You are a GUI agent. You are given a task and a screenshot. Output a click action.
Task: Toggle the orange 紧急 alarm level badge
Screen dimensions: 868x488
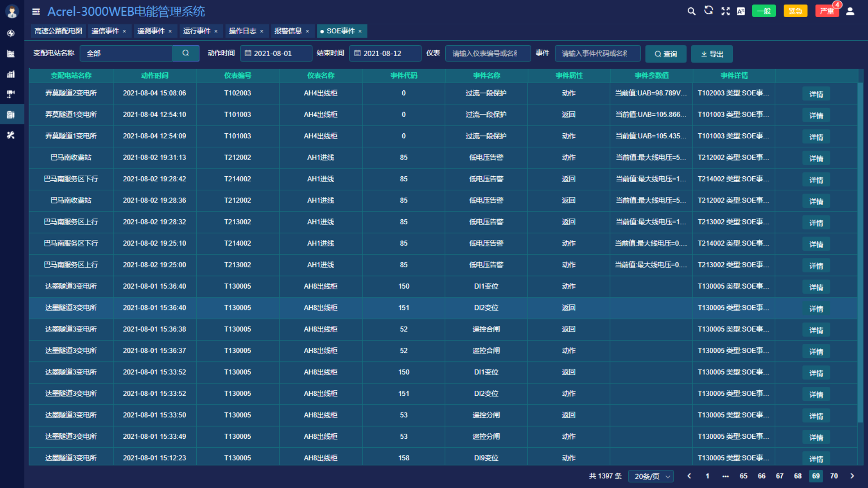795,11
